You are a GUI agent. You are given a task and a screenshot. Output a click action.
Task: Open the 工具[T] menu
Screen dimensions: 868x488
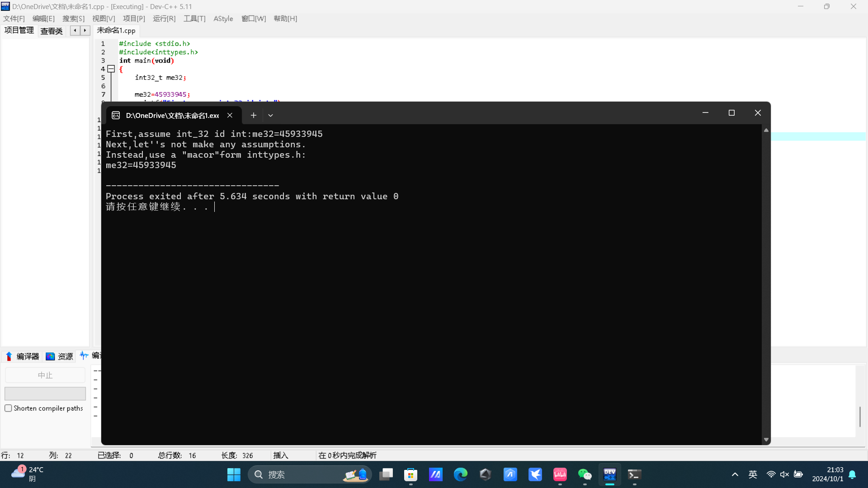click(x=194, y=19)
